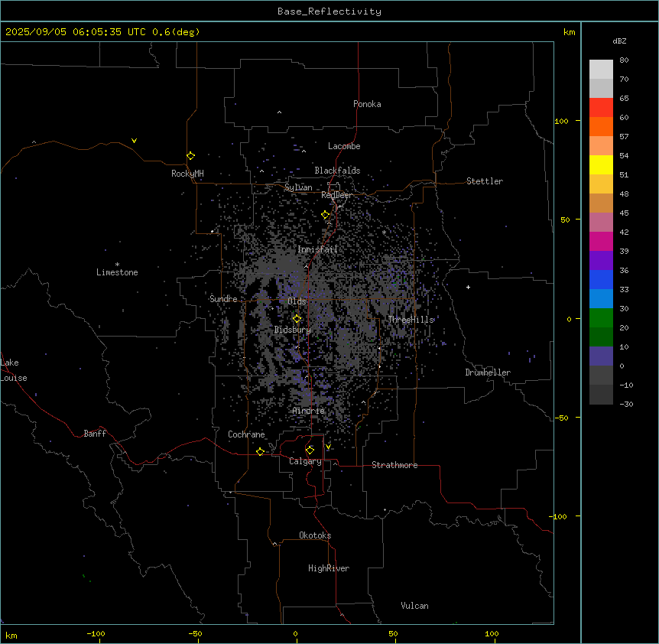Click the yellow V marker east of Calgary
The width and height of the screenshot is (659, 644).
click(328, 447)
